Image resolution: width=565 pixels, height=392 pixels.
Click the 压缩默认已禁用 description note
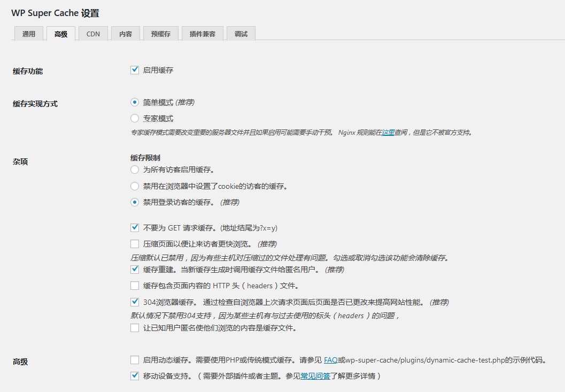click(x=289, y=258)
